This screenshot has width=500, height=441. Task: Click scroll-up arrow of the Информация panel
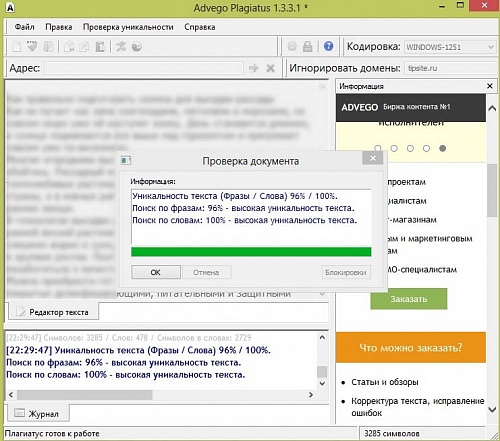tap(492, 108)
